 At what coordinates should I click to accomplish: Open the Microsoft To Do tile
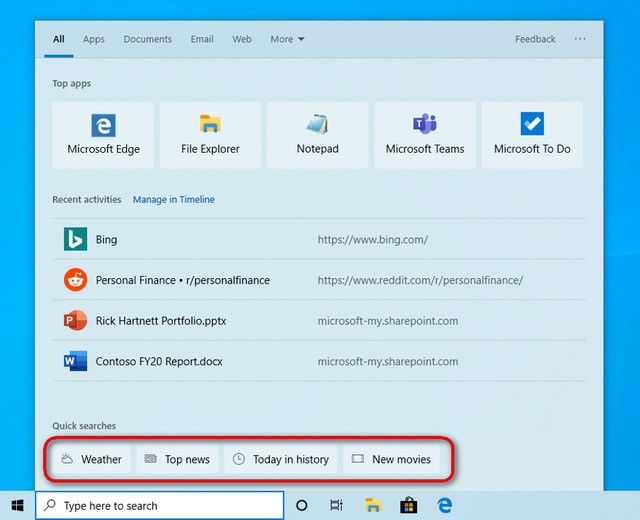pyautogui.click(x=532, y=135)
